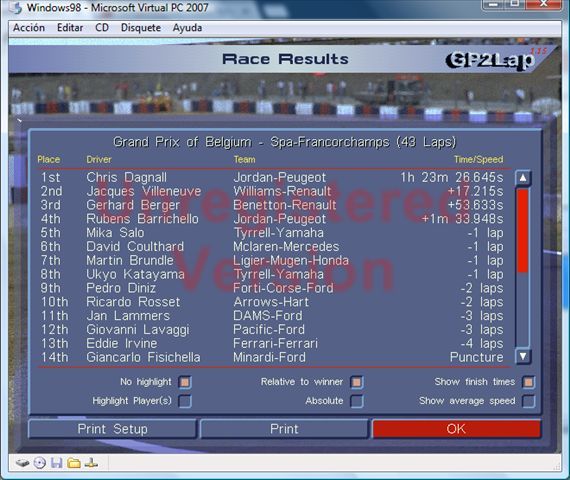Image resolution: width=570 pixels, height=480 pixels.
Task: Click the Ferrari-Ferrari team name
Action: coord(276,343)
